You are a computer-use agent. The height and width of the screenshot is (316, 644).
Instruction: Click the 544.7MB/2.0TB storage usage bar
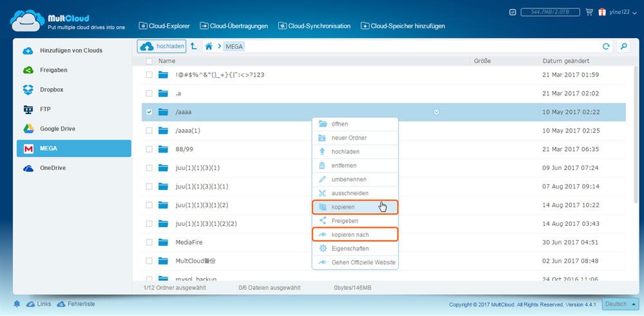pos(551,12)
